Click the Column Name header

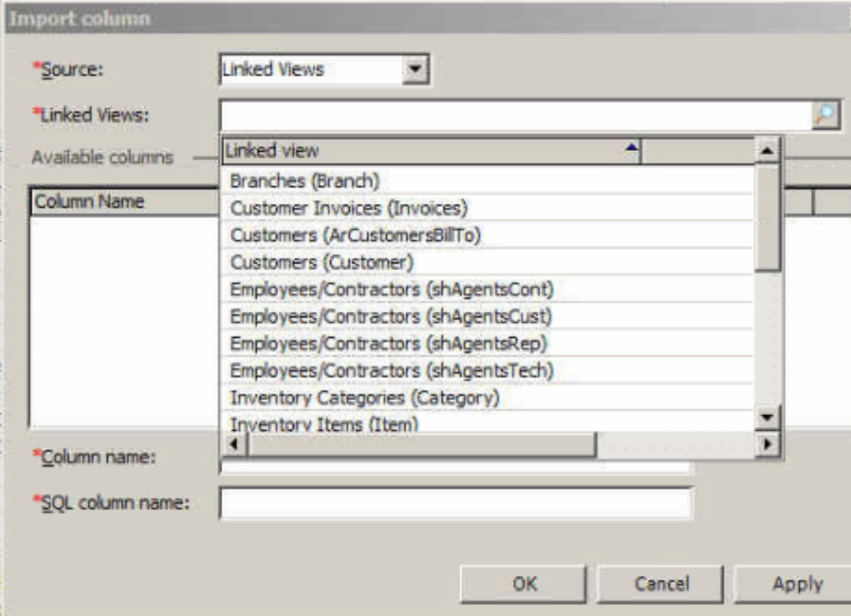coord(125,202)
